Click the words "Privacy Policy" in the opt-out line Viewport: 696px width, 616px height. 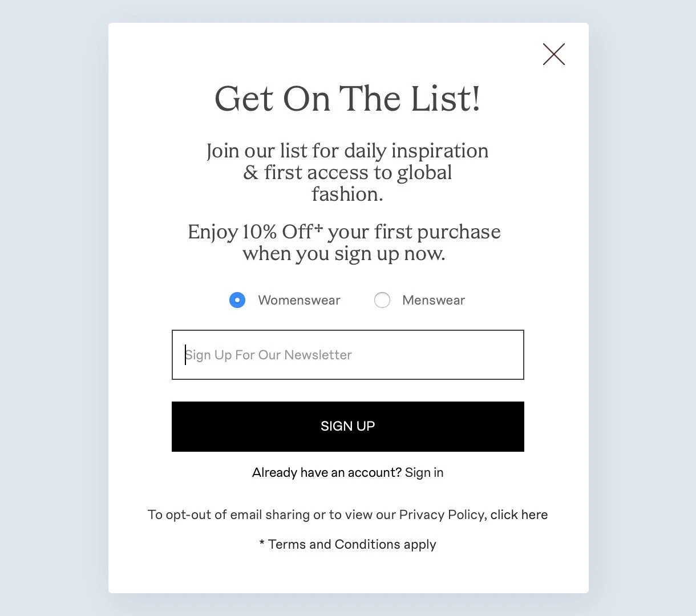point(442,514)
